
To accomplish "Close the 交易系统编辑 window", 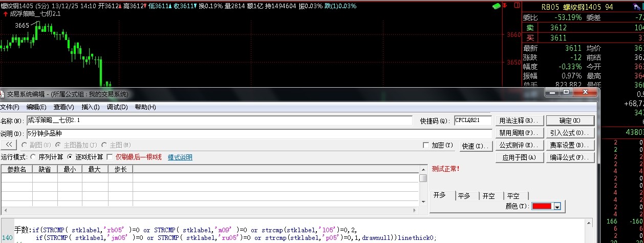I will coord(585,92).
